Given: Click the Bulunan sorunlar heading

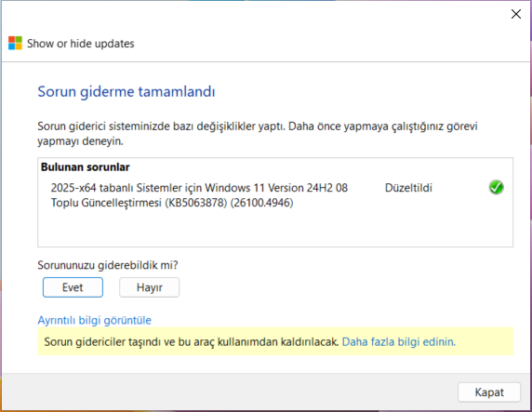Looking at the screenshot, I should coord(86,167).
